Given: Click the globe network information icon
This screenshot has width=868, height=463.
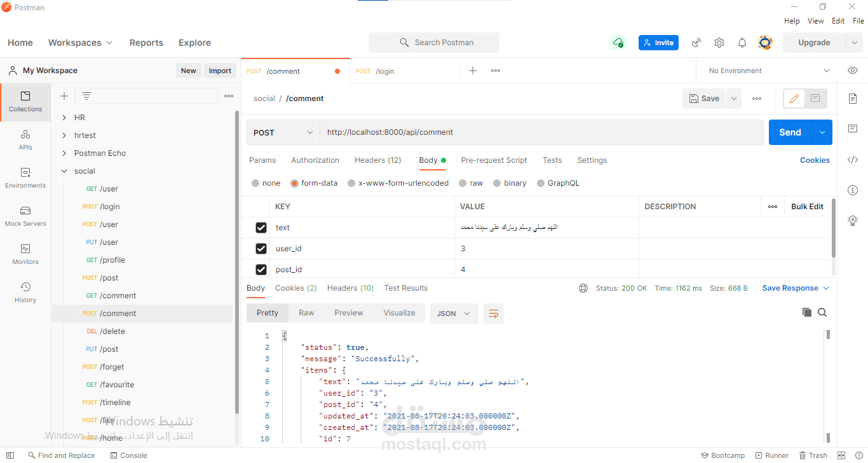Looking at the screenshot, I should pos(583,288).
